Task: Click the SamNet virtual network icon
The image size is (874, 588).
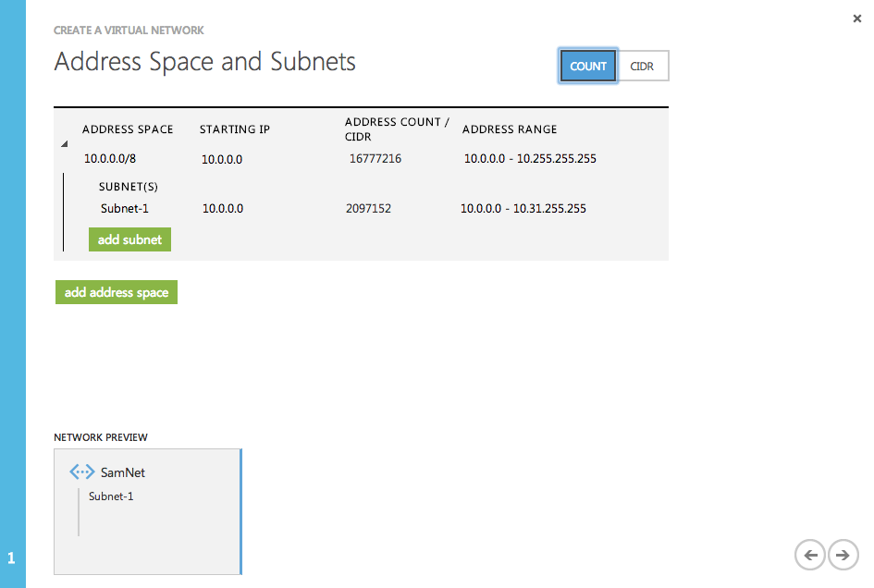Action: (82, 472)
